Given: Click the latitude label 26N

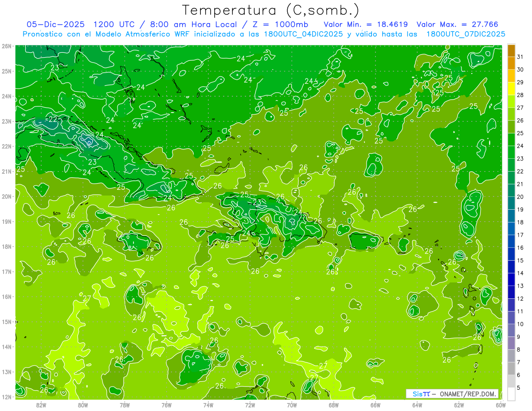Looking at the screenshot, I should coord(7,46).
